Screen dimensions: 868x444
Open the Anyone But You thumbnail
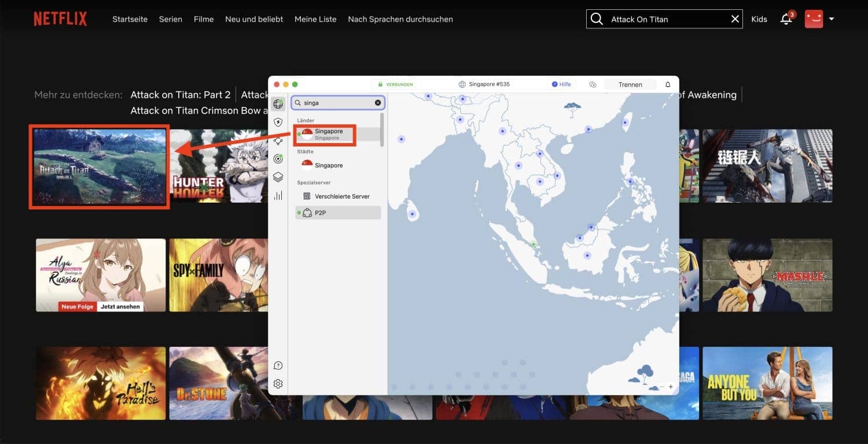click(767, 383)
